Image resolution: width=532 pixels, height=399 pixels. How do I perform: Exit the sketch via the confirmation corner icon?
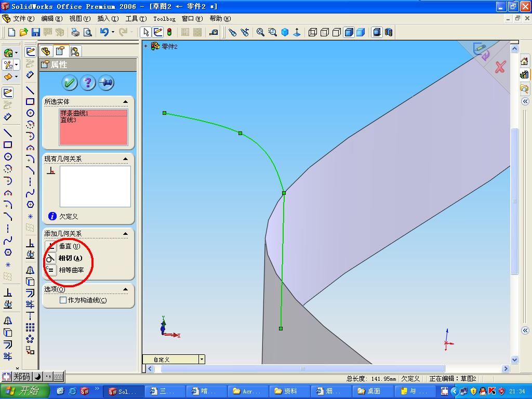[482, 51]
